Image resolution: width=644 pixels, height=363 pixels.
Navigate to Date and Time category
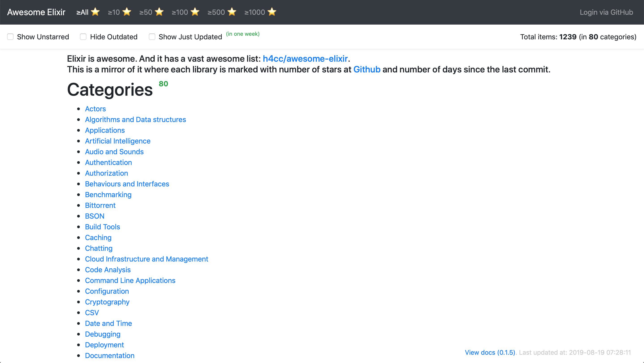[x=108, y=323]
